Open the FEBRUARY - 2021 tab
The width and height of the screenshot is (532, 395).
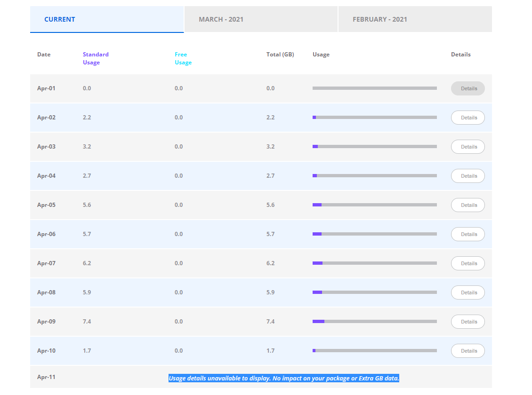pyautogui.click(x=415, y=19)
